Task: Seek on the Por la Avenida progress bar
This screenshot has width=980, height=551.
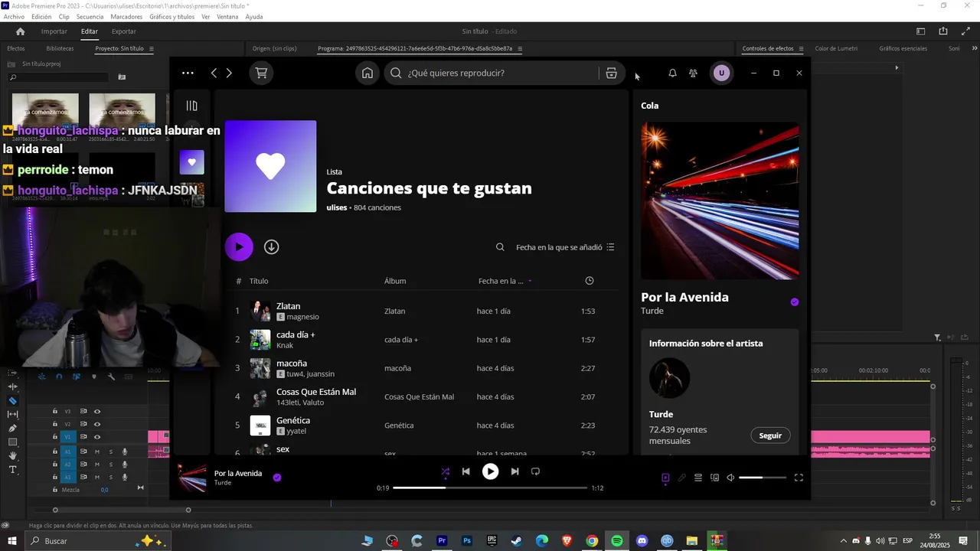Action: click(490, 487)
